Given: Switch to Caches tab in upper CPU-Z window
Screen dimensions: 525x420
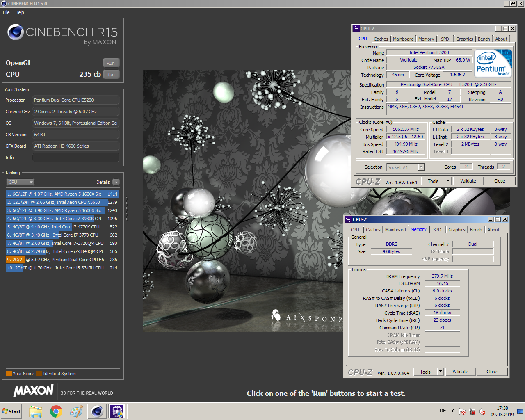Looking at the screenshot, I should [x=381, y=39].
